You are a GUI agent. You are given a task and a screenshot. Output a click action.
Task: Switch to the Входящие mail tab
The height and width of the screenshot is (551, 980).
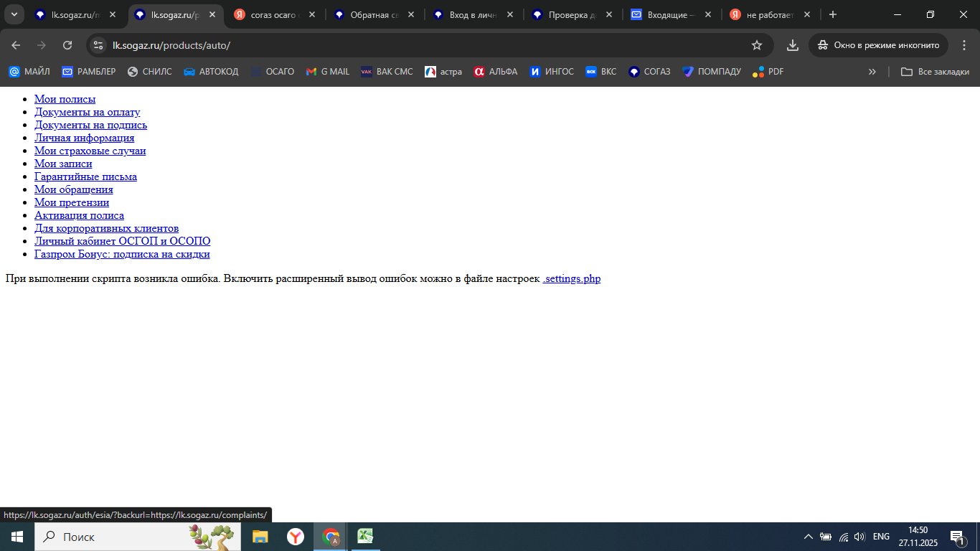tap(670, 14)
